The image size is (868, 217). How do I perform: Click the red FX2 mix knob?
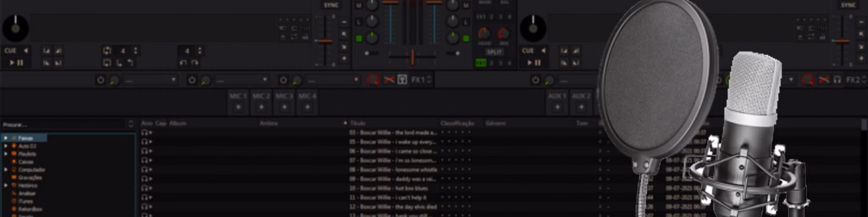(x=808, y=80)
